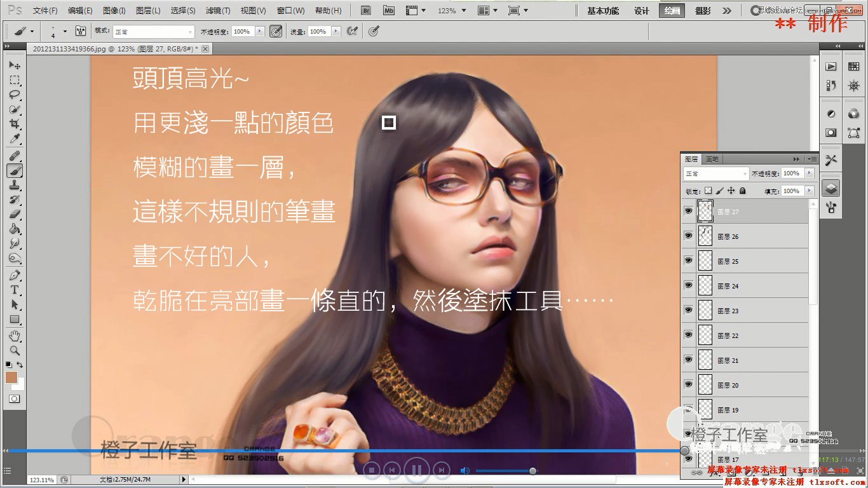The width and height of the screenshot is (868, 488).
Task: Select the Type tool
Action: click(x=15, y=290)
